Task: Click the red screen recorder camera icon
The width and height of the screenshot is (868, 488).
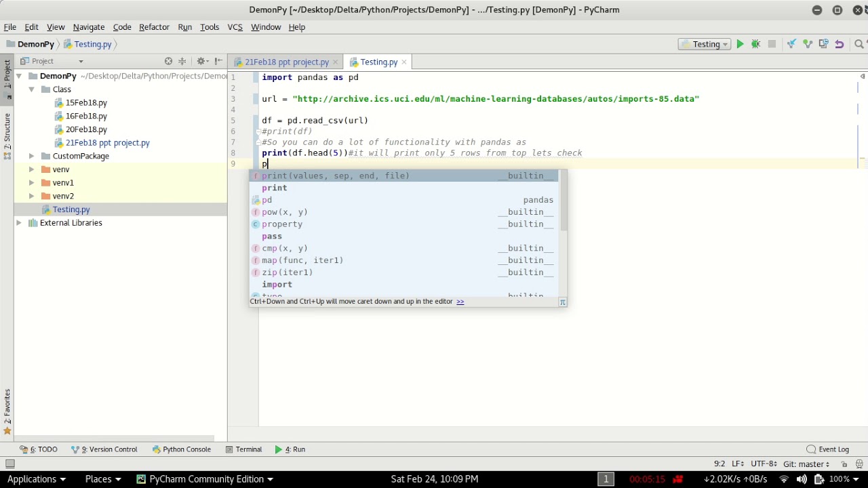Action: [677, 479]
